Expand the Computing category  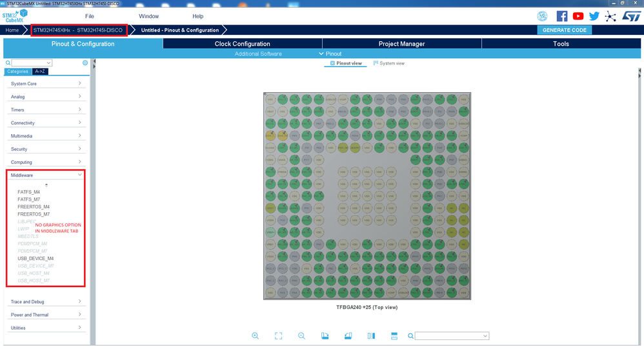click(x=46, y=162)
